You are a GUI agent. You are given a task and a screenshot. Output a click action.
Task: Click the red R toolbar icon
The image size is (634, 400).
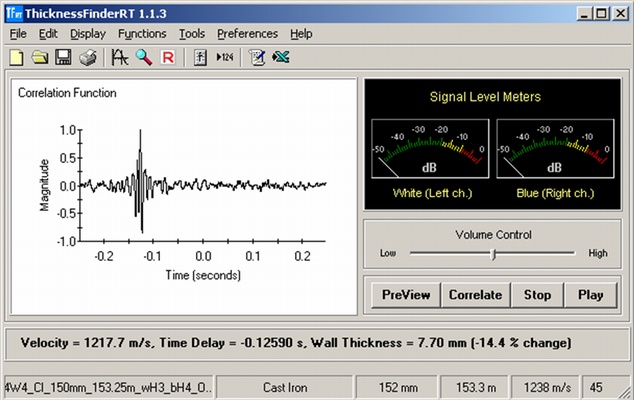(x=167, y=58)
